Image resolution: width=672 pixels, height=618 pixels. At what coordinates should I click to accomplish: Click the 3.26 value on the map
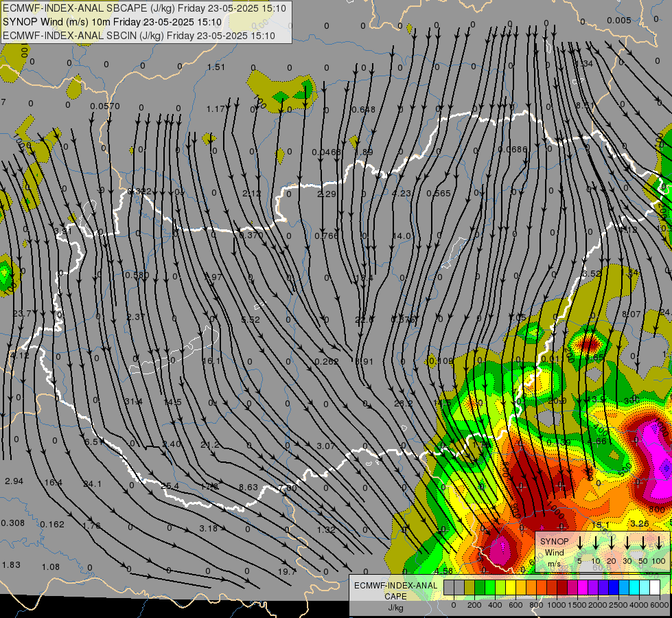640,523
